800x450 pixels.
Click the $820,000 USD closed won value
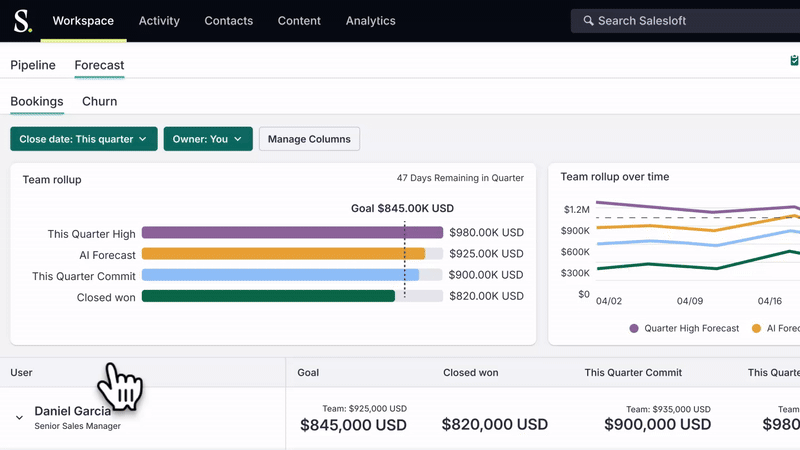tap(495, 424)
